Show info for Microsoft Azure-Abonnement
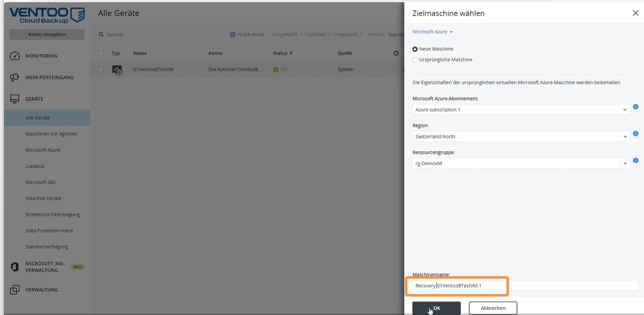 636,107
